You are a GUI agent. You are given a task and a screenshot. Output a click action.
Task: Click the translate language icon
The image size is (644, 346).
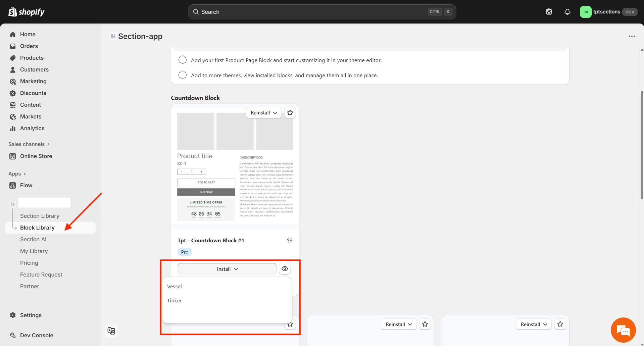click(x=111, y=331)
